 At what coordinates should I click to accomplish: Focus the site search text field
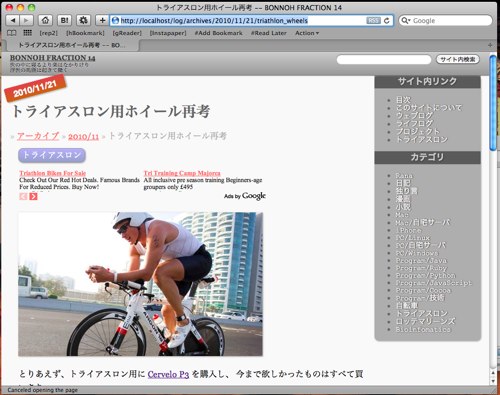click(384, 60)
